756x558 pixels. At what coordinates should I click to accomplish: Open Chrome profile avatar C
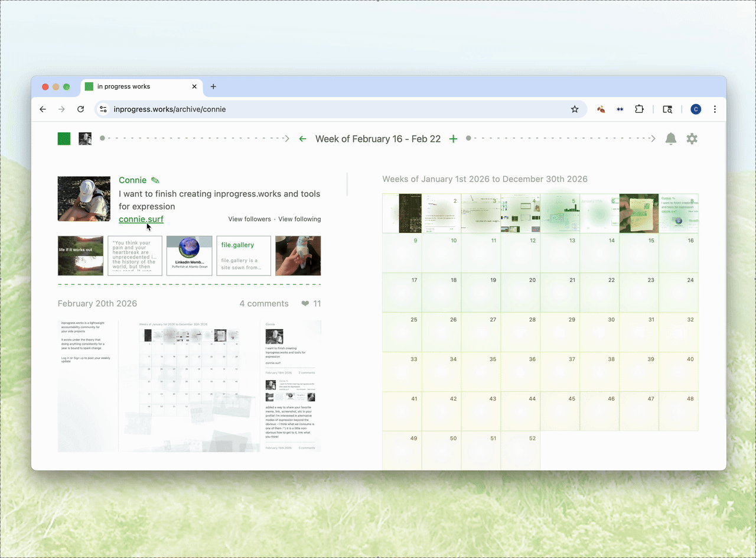click(696, 109)
